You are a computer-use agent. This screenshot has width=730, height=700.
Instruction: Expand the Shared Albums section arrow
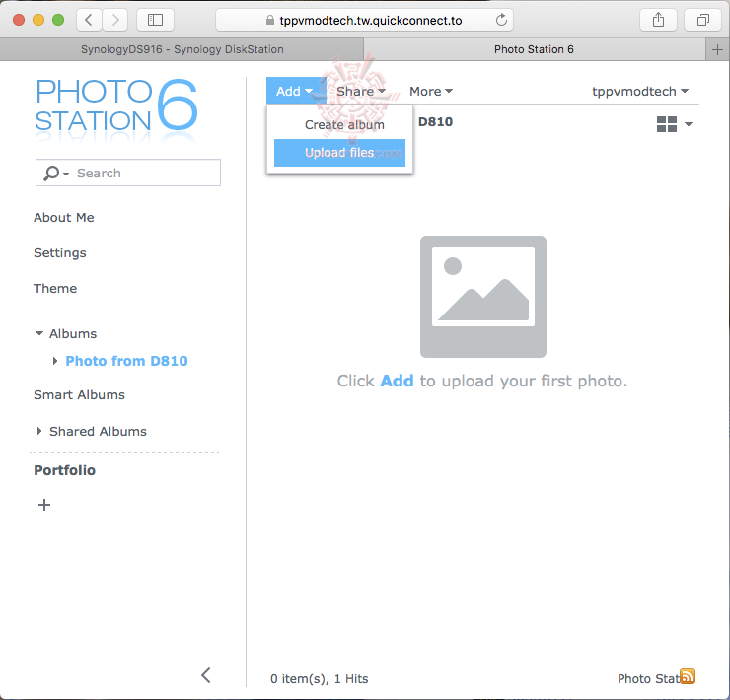click(x=39, y=431)
